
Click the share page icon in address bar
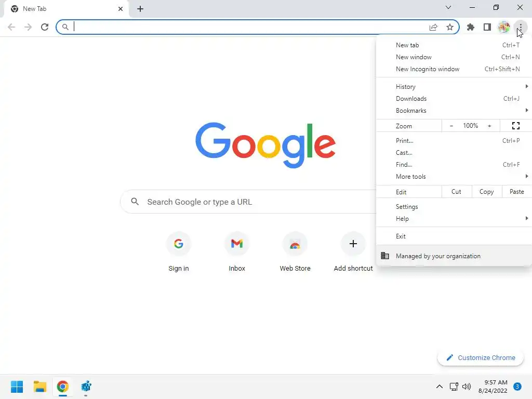433,27
